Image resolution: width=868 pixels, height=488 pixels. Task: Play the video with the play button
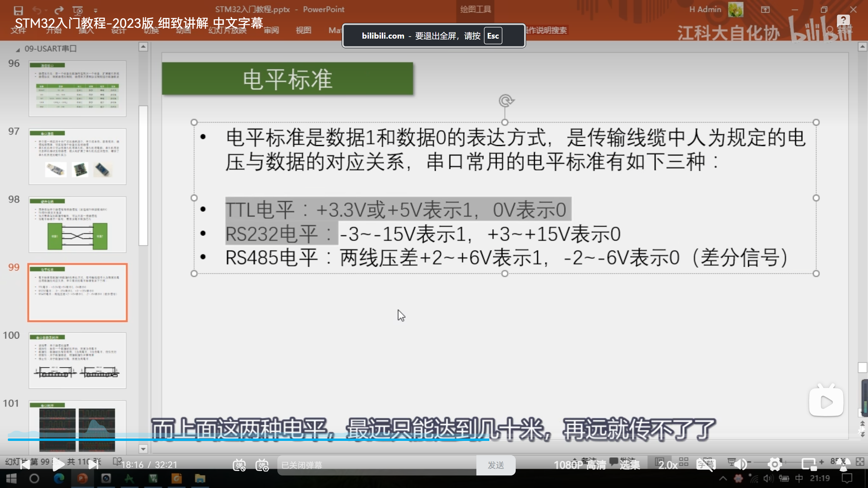tap(58, 465)
